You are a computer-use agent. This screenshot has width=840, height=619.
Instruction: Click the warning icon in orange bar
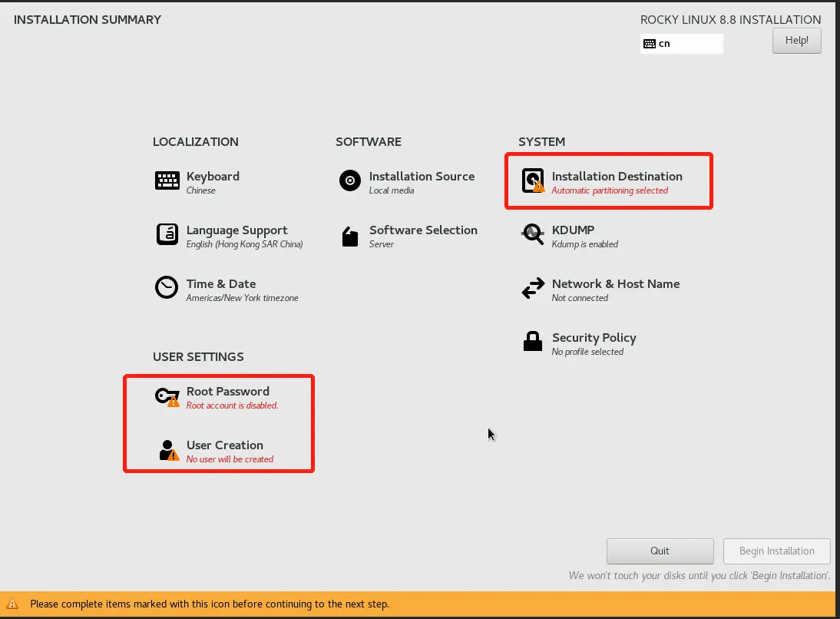pos(12,604)
